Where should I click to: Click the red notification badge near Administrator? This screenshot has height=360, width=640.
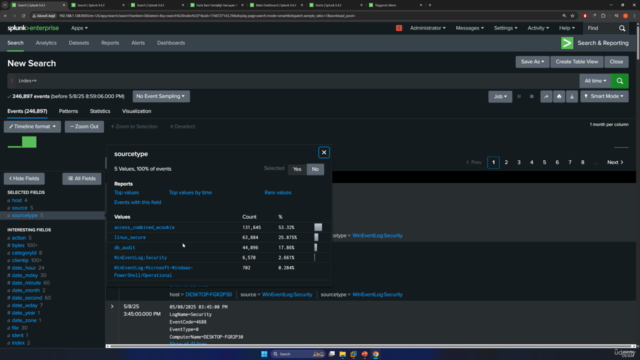(399, 28)
